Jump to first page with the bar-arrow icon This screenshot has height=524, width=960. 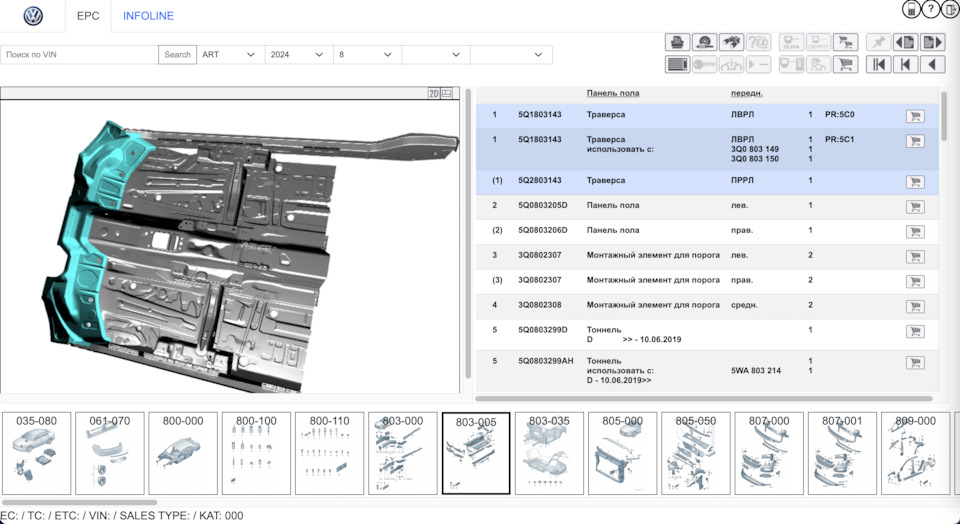(879, 64)
